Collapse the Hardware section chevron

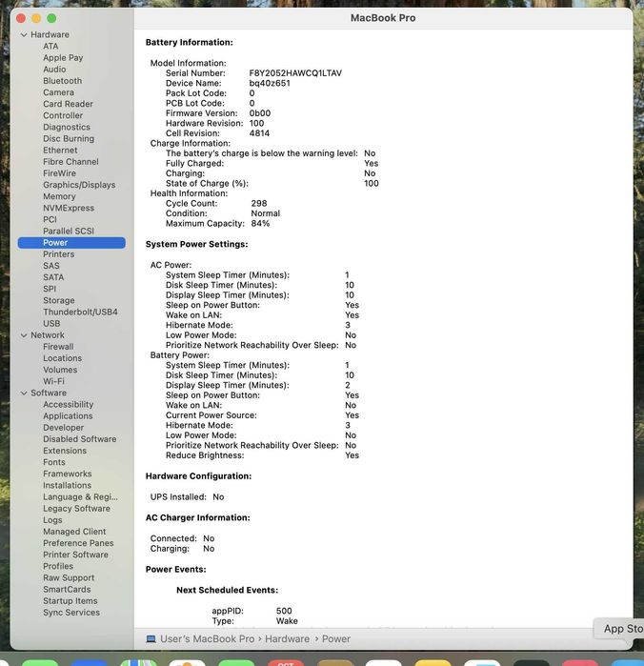pos(24,35)
